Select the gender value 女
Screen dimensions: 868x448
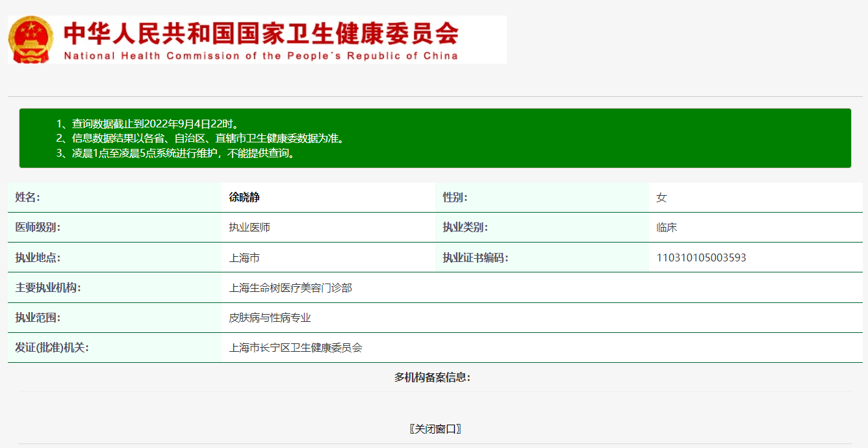point(661,198)
